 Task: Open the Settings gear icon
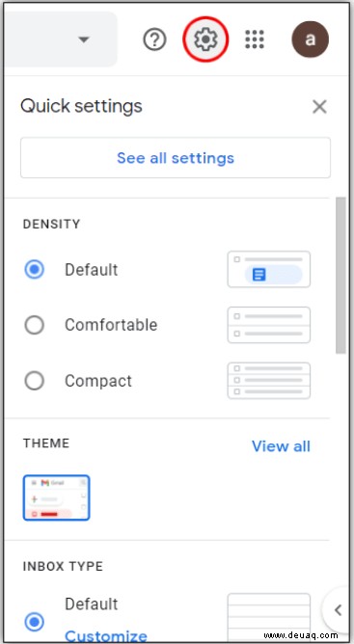pyautogui.click(x=205, y=40)
